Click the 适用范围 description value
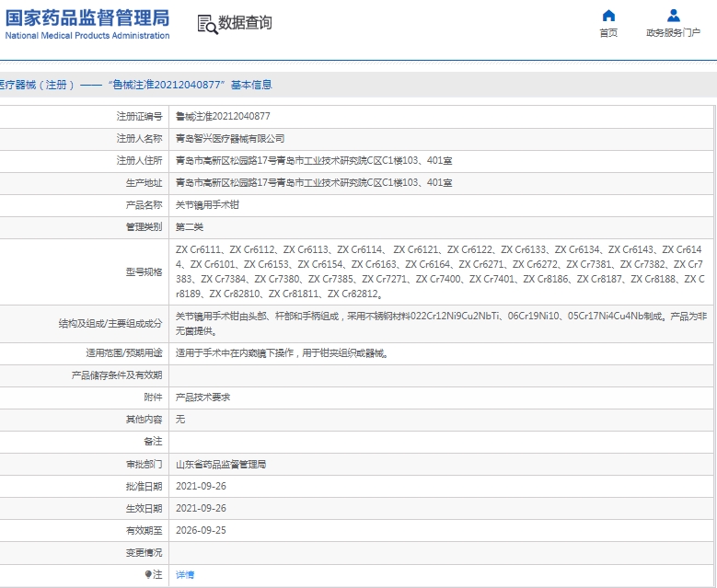This screenshot has width=717, height=588. [x=283, y=353]
